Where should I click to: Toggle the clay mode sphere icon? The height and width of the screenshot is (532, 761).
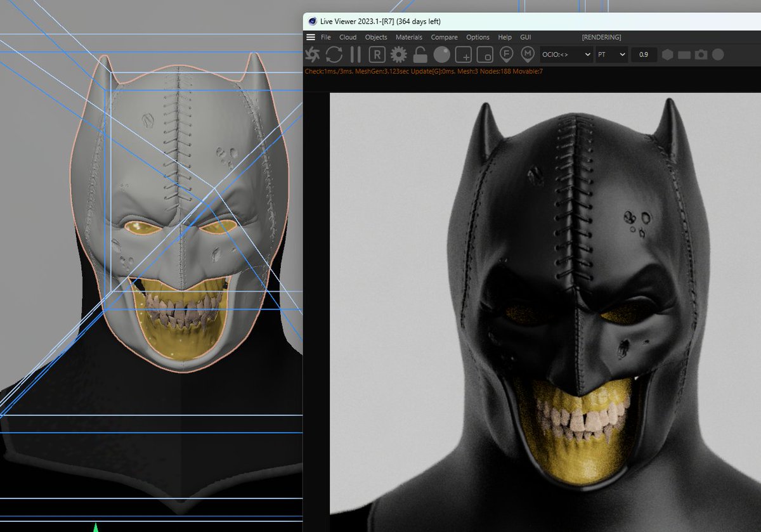click(441, 55)
